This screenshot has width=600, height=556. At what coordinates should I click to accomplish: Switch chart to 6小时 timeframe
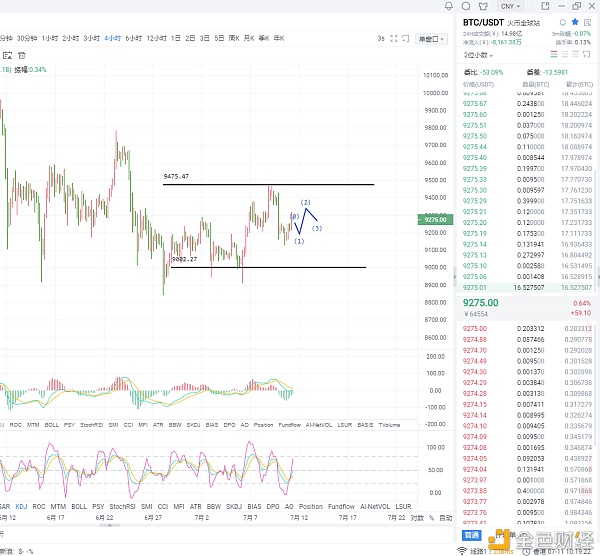pyautogui.click(x=134, y=38)
